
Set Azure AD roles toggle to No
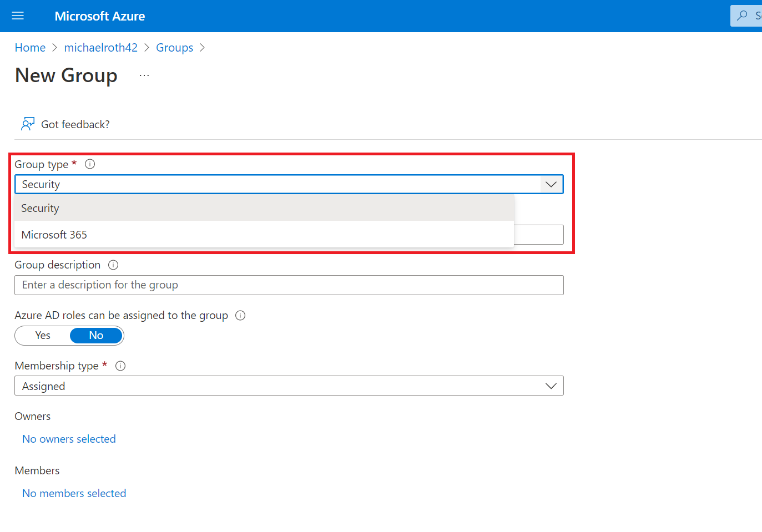(96, 336)
